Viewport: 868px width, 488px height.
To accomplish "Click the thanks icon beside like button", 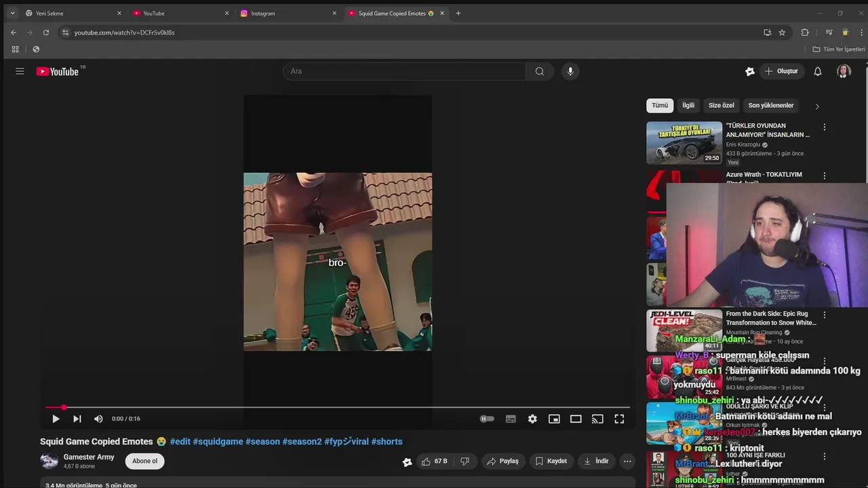I will point(407,462).
